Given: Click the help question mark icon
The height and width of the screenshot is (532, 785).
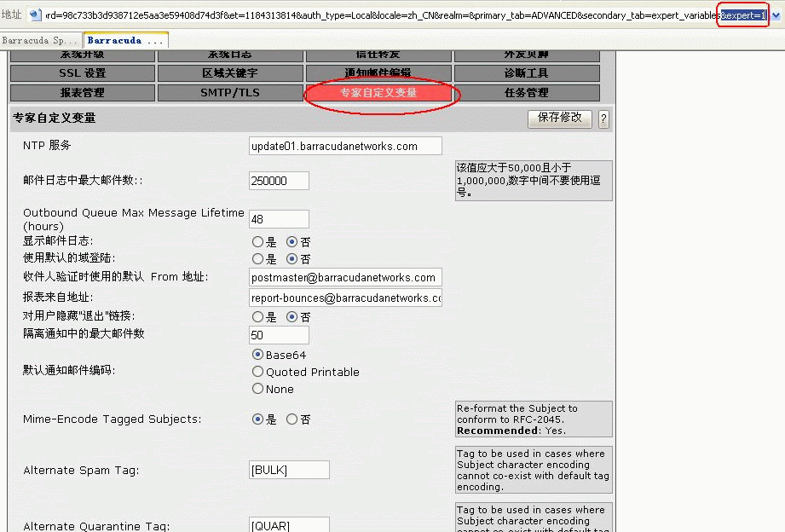Looking at the screenshot, I should click(x=603, y=119).
